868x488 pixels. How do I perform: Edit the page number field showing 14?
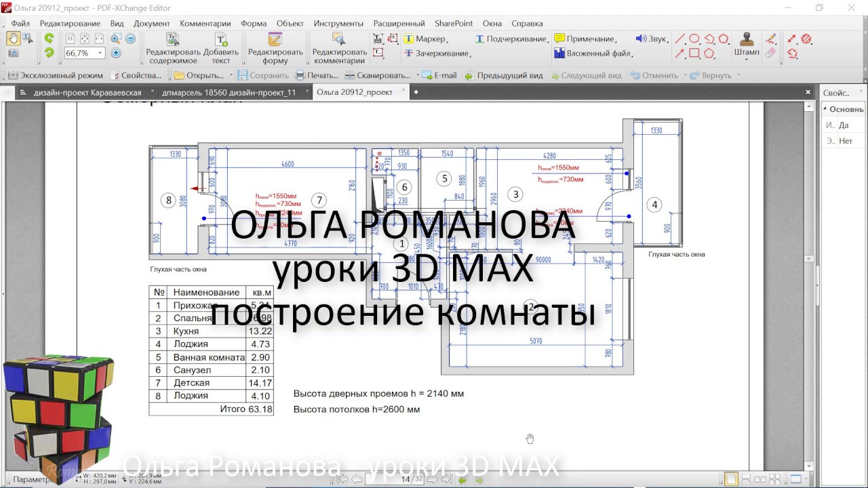(394, 479)
